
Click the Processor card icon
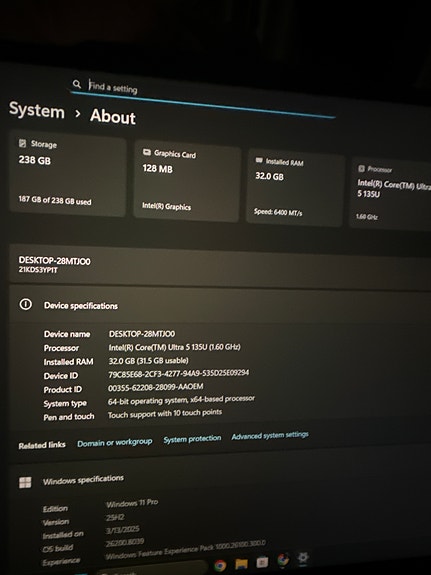[x=361, y=168]
